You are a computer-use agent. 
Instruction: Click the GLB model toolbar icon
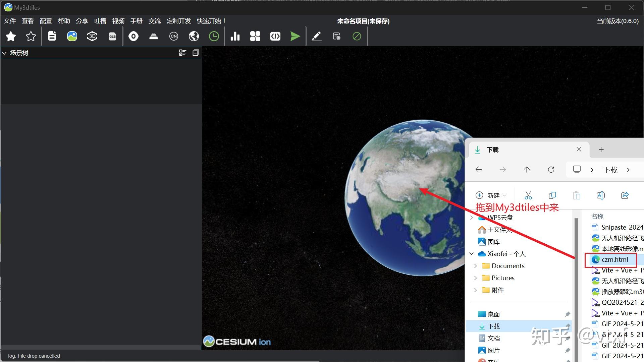(x=112, y=36)
